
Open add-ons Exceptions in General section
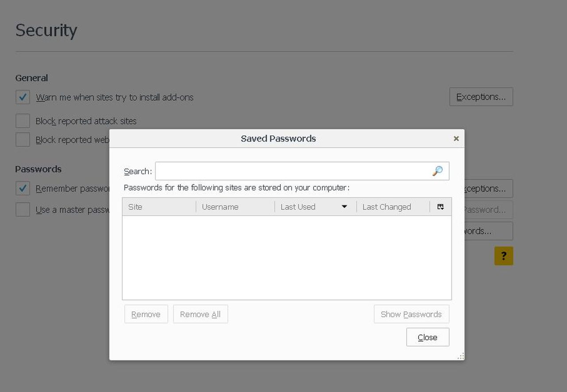[x=481, y=97]
